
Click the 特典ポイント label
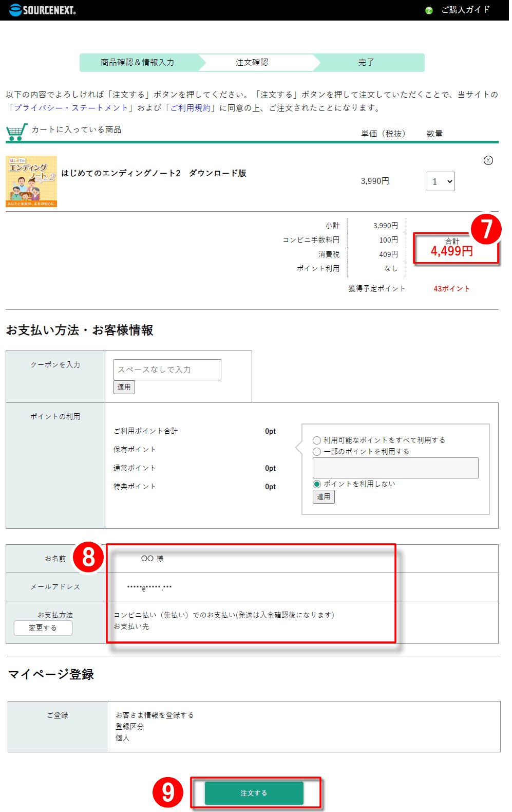135,486
